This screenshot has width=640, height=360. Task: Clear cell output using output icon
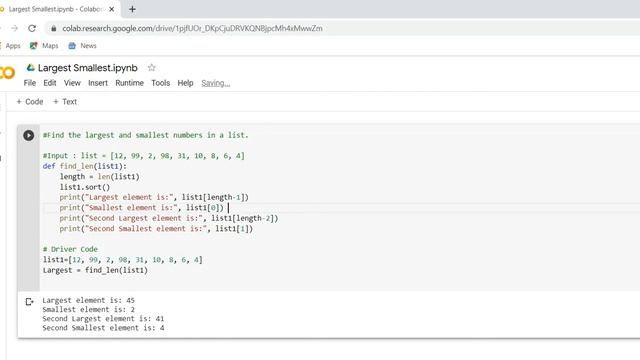coord(29,302)
